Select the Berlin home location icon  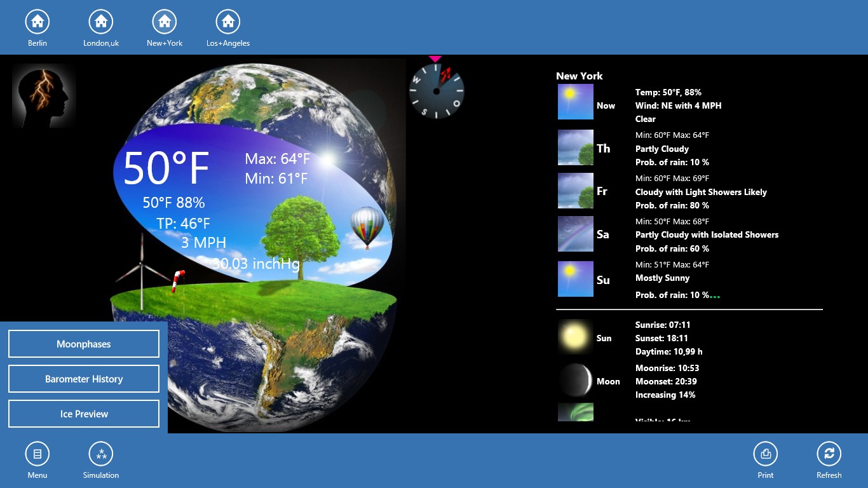[37, 22]
